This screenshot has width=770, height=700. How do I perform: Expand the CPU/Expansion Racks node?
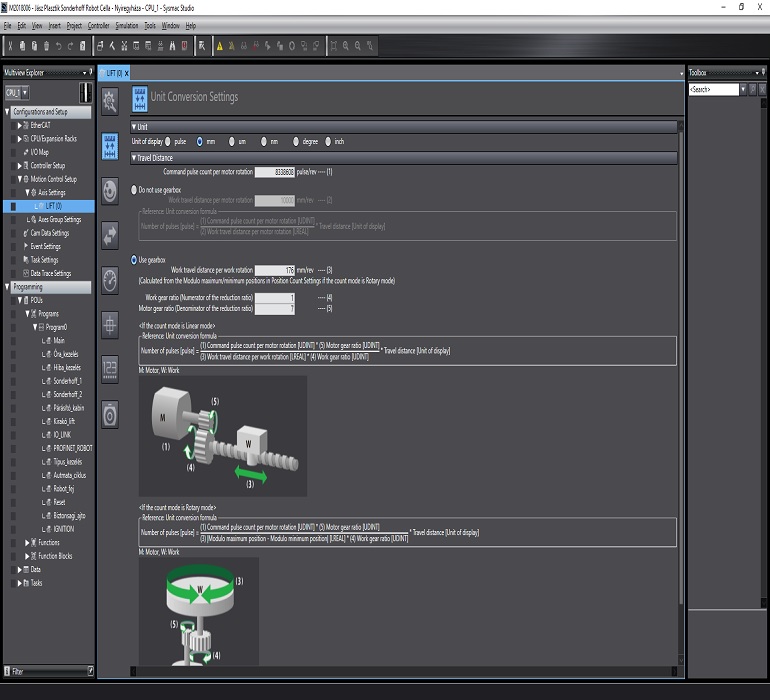point(19,139)
